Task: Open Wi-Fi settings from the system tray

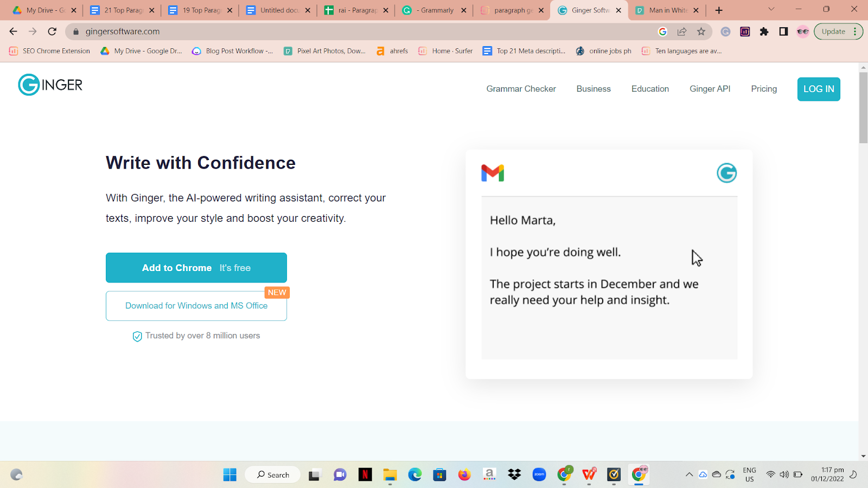Action: (770, 474)
